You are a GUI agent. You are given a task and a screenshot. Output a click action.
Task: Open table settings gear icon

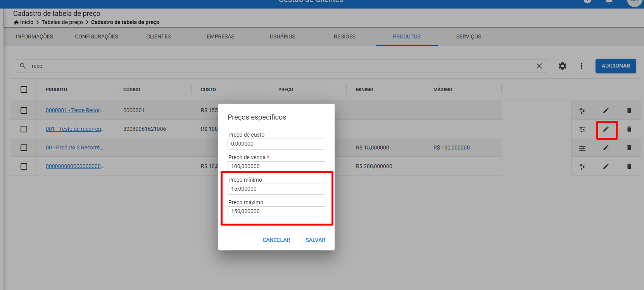pos(563,66)
